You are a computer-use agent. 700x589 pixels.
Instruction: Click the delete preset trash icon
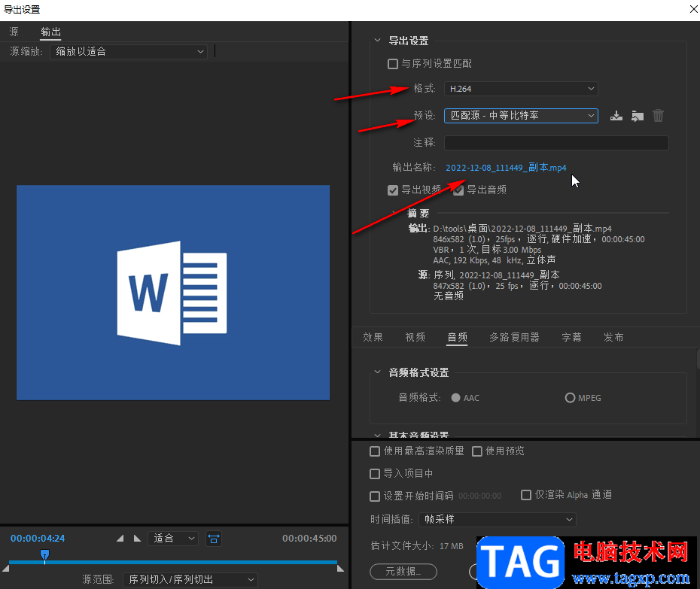point(658,116)
